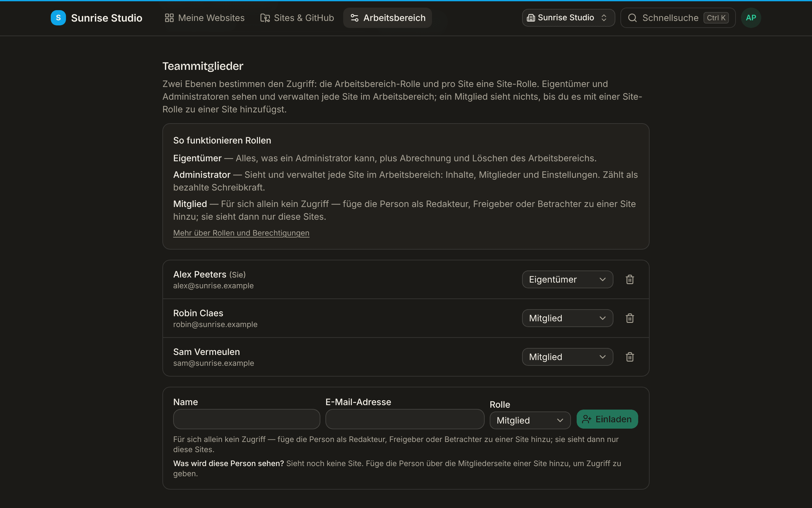The height and width of the screenshot is (508, 812).
Task: Click the email sam@sunrise.example
Action: tap(214, 363)
